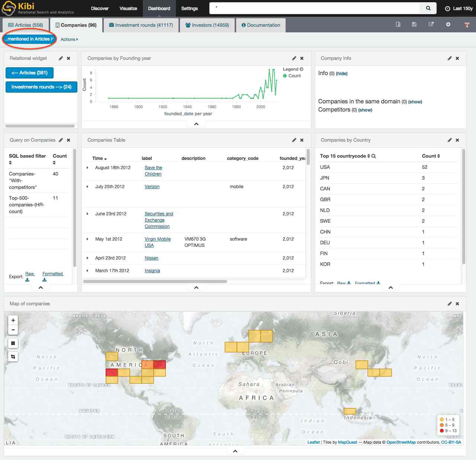Screen dimensions: 476x460
Task: Click the share dashboard icon
Action: click(x=431, y=25)
